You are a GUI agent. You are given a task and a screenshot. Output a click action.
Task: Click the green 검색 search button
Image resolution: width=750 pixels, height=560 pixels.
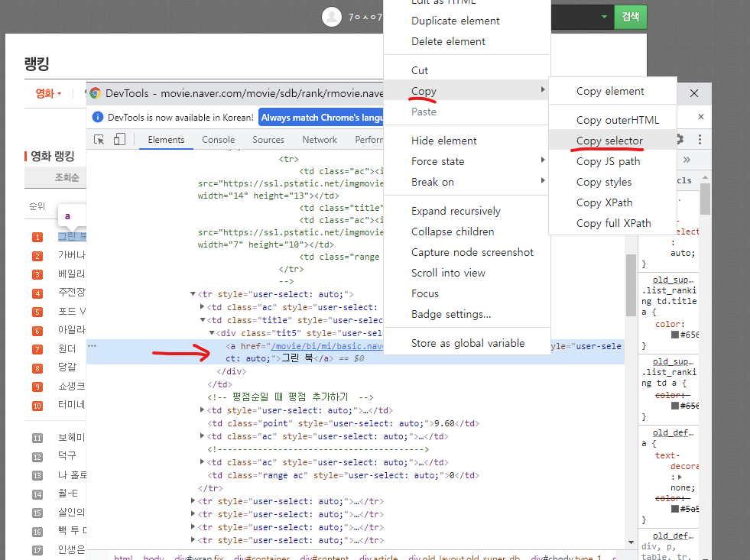tap(631, 17)
